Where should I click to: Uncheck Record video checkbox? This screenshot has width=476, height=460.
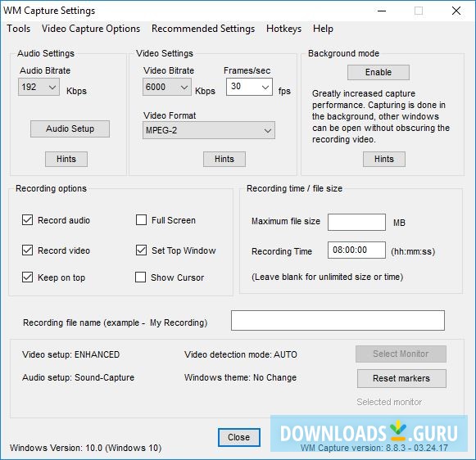coord(27,250)
